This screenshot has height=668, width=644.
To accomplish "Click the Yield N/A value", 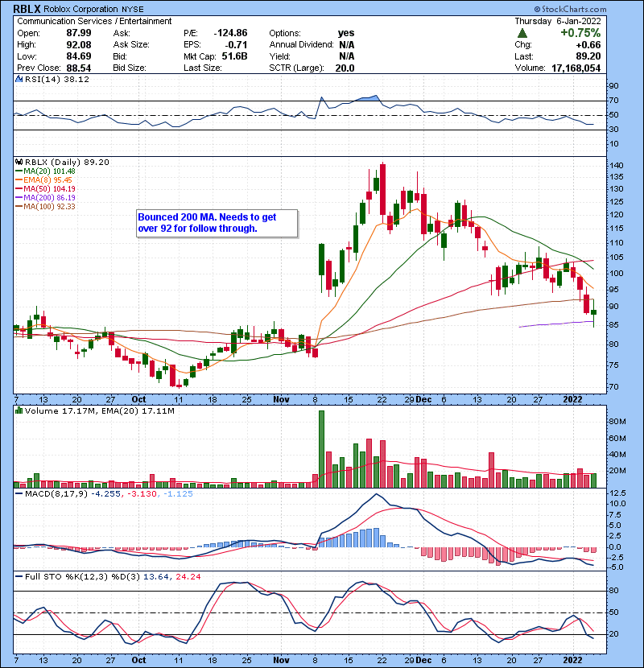I will (346, 56).
